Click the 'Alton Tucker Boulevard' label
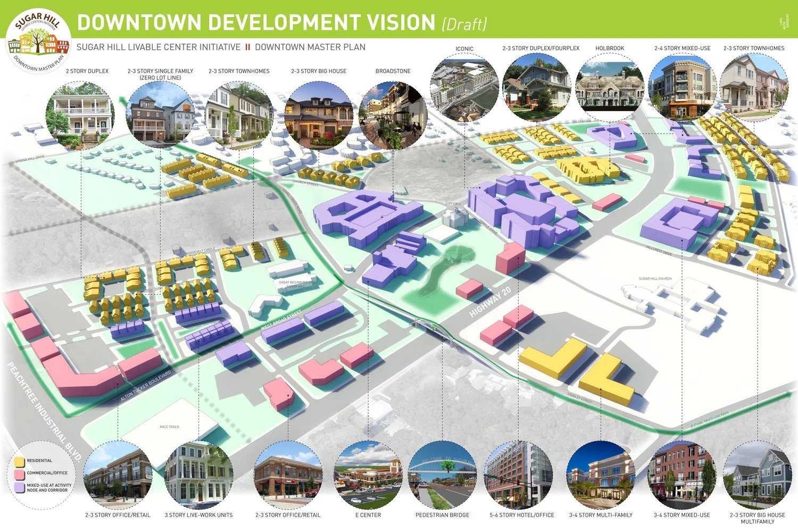Screen dimensions: 798x532 [146, 386]
